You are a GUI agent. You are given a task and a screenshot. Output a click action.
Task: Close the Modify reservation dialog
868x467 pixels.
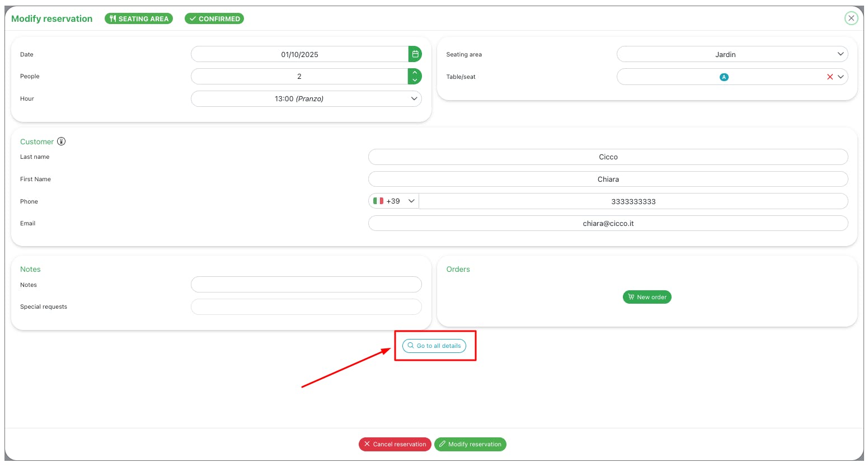click(x=851, y=18)
